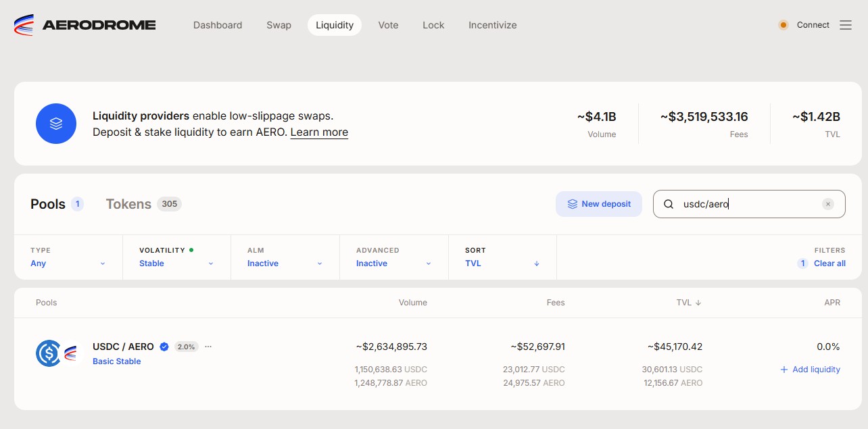The height and width of the screenshot is (429, 868).
Task: Click the 1,150,638.63 USDC volume amount
Action: click(x=391, y=370)
